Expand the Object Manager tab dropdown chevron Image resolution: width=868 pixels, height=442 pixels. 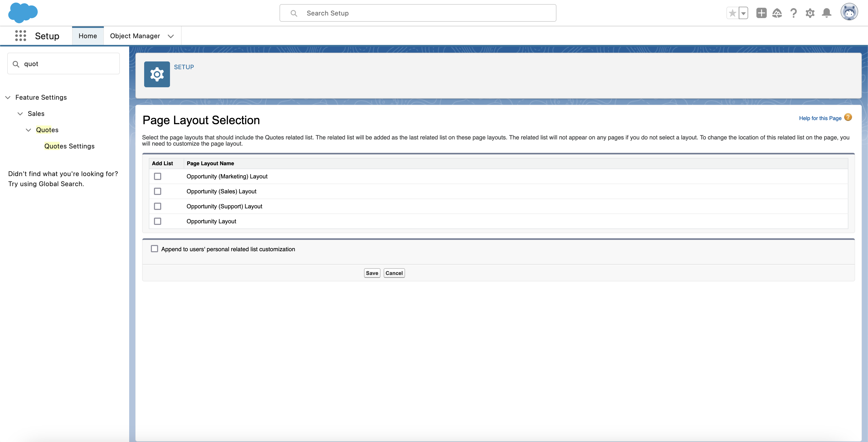[x=171, y=36]
